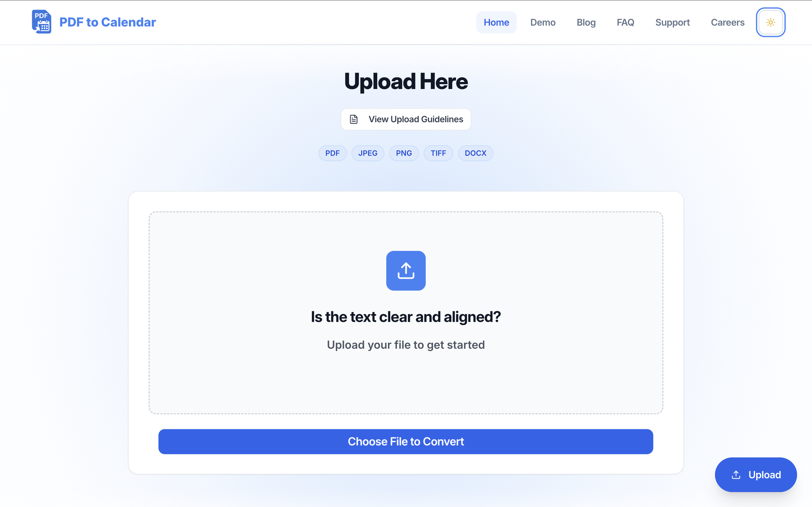Click the document icon beside View Upload Guidelines
The image size is (812, 507).
click(x=354, y=119)
